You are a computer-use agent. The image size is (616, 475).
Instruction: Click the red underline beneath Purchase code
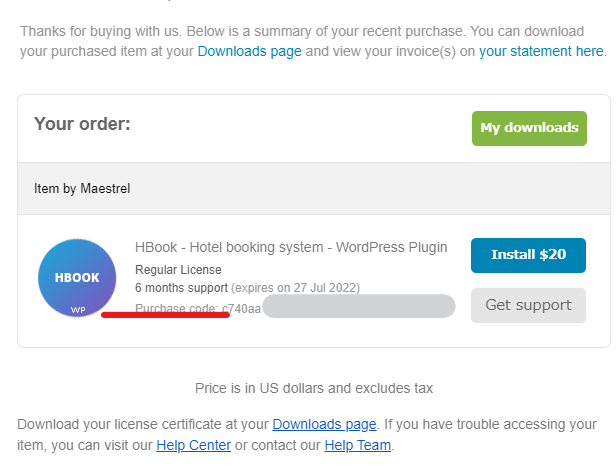(x=165, y=315)
